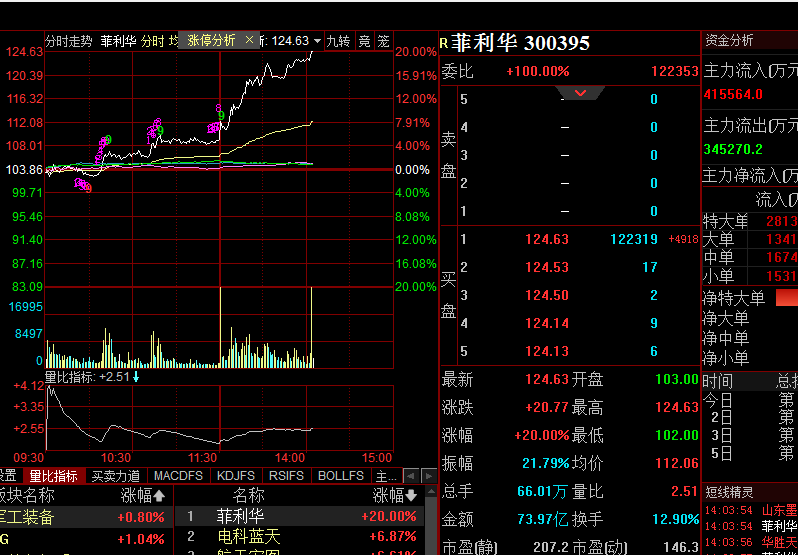Select the yellow 分时 chart mode
Screen dimensions: 798x555
[x=152, y=41]
